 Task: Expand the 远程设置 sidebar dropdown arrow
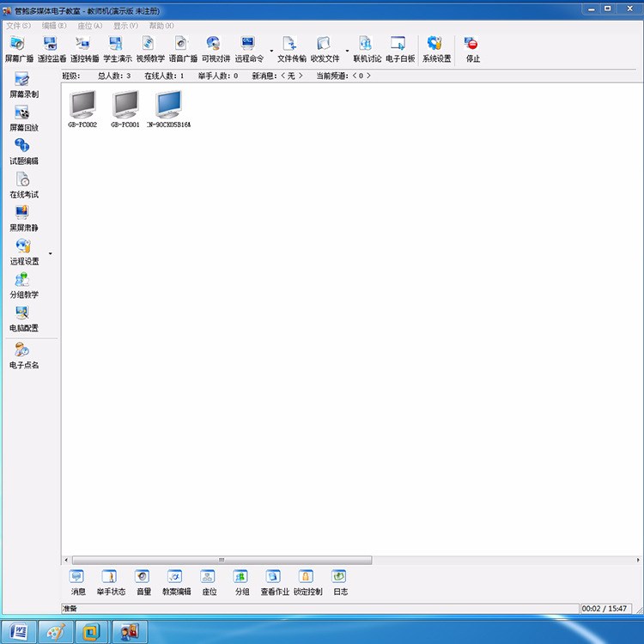tap(51, 254)
